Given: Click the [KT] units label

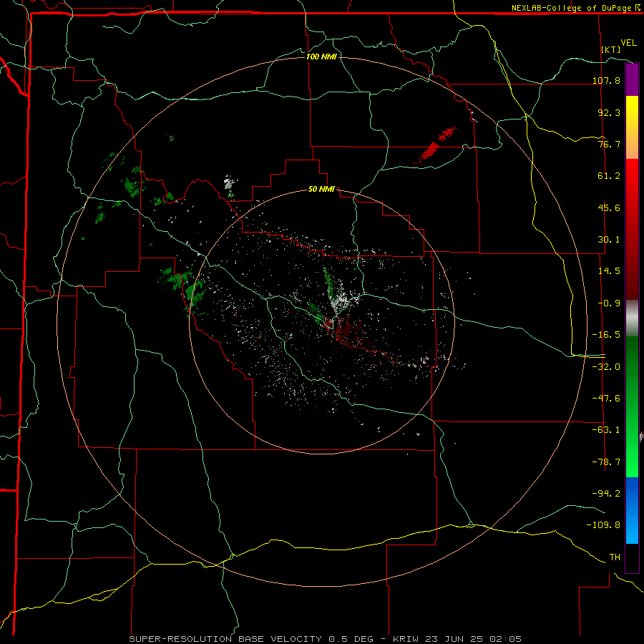Looking at the screenshot, I should (611, 49).
